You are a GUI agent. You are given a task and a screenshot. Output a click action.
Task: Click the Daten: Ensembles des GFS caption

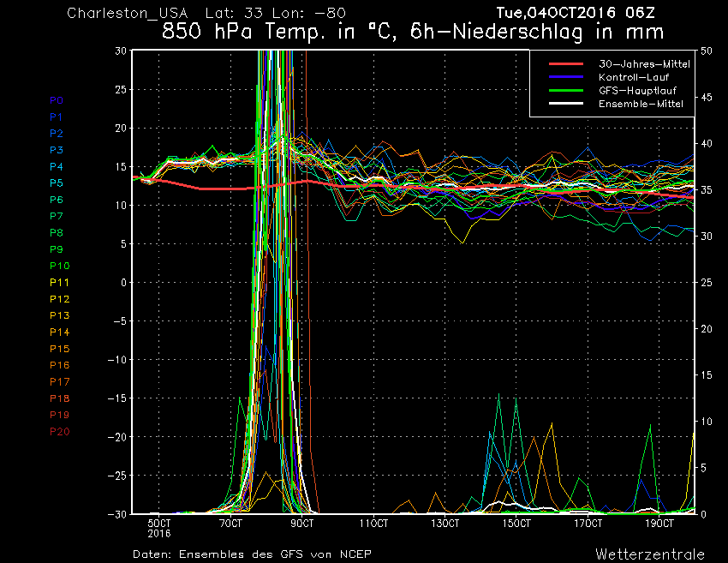(x=252, y=554)
